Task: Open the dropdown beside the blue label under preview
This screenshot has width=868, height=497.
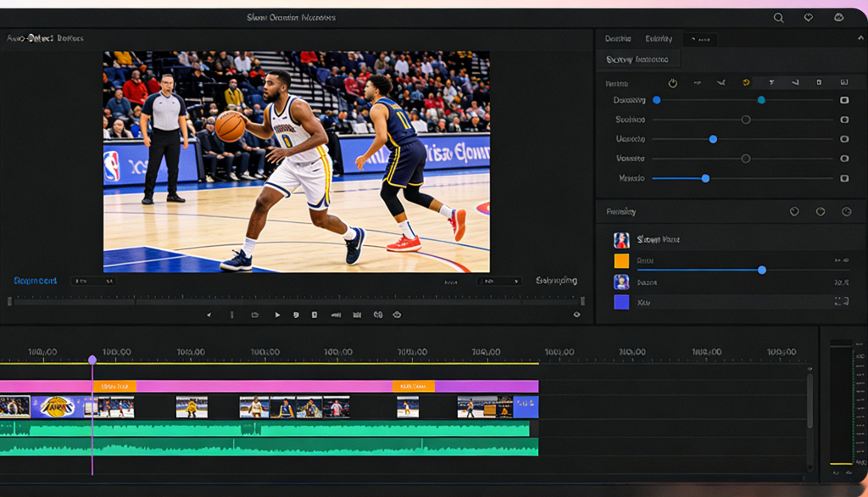Action: tap(92, 281)
